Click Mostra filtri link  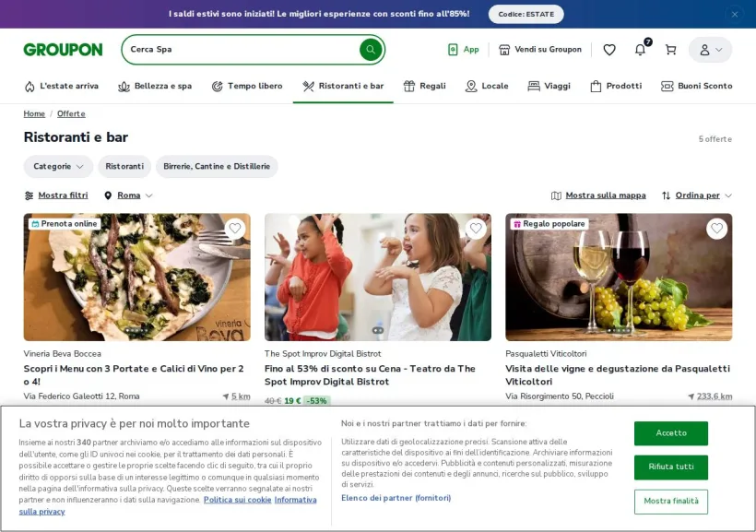point(56,195)
